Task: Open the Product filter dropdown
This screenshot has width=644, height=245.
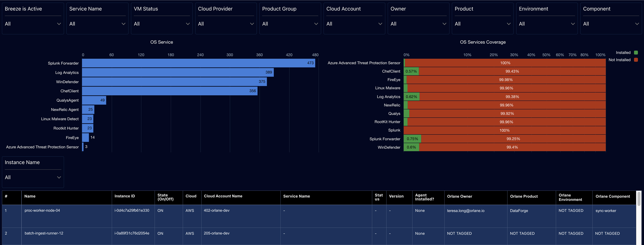Action: (x=482, y=24)
